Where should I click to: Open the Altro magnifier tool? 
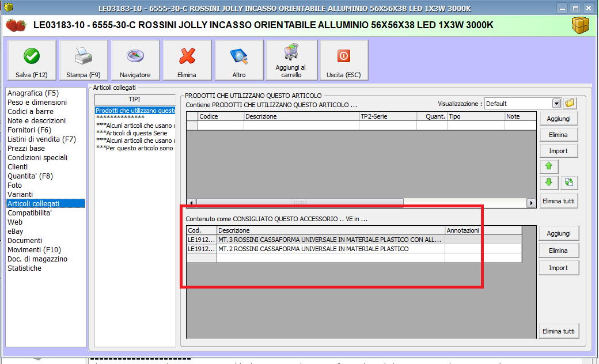pos(239,60)
